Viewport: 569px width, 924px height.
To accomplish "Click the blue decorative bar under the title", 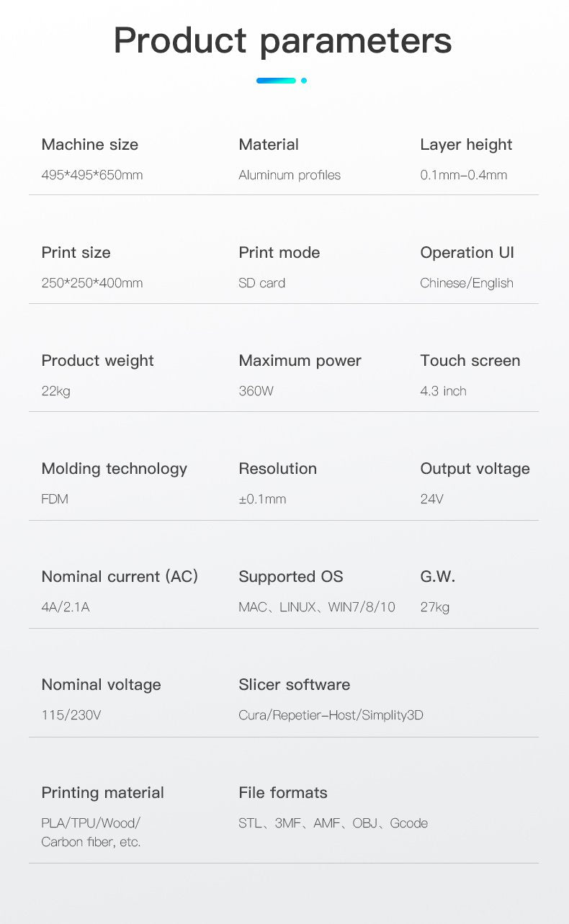I will point(276,81).
